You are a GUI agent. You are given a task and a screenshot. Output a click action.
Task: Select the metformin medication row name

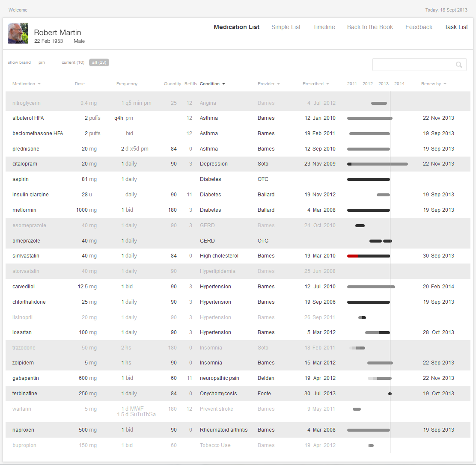point(24,210)
